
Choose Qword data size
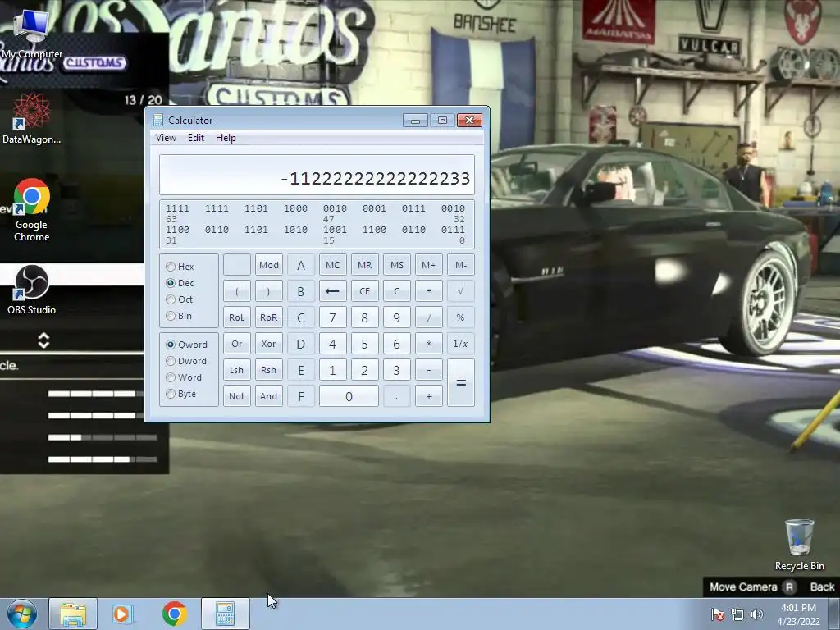pyautogui.click(x=186, y=345)
